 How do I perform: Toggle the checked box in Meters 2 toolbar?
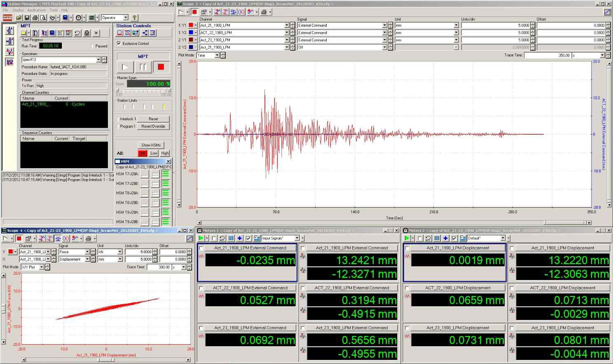454,238
